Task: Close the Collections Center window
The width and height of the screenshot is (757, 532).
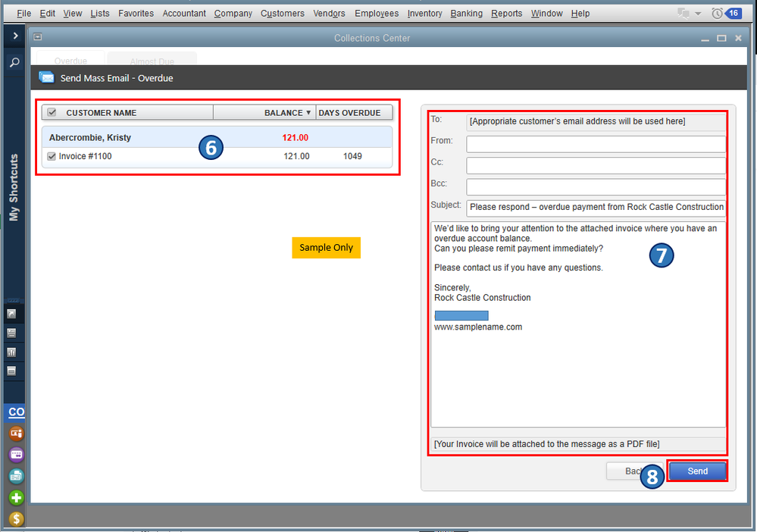Action: click(738, 38)
